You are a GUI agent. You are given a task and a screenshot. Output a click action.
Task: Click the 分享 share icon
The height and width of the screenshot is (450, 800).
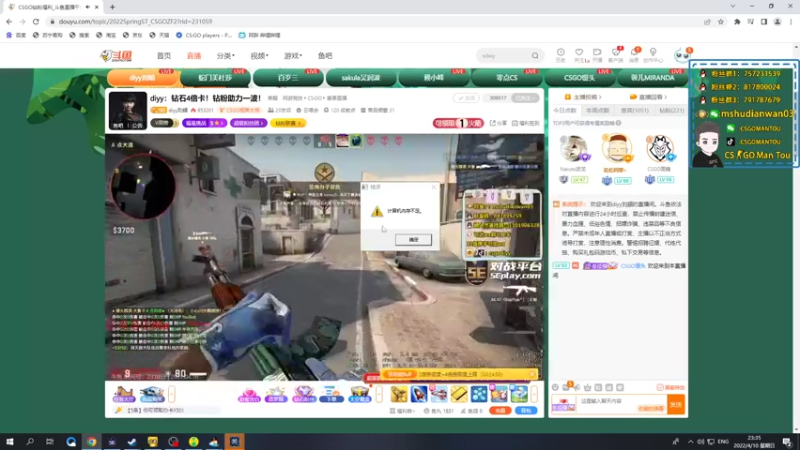tap(498, 123)
